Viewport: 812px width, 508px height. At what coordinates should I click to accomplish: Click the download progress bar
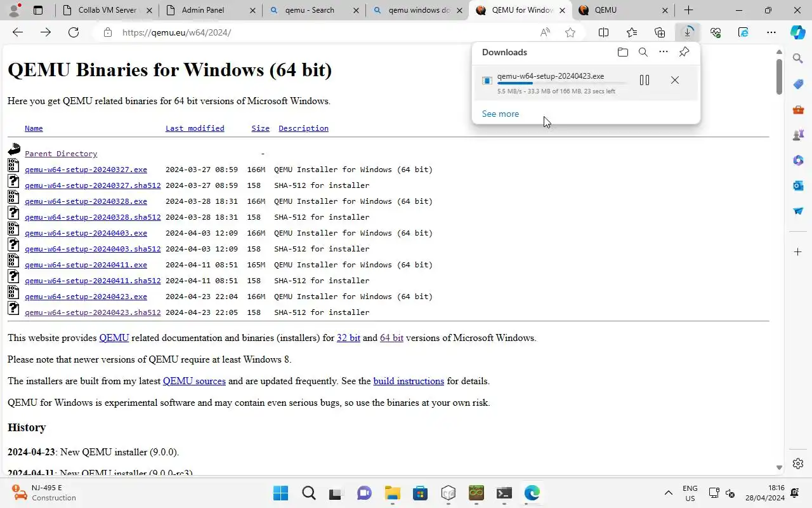click(562, 83)
